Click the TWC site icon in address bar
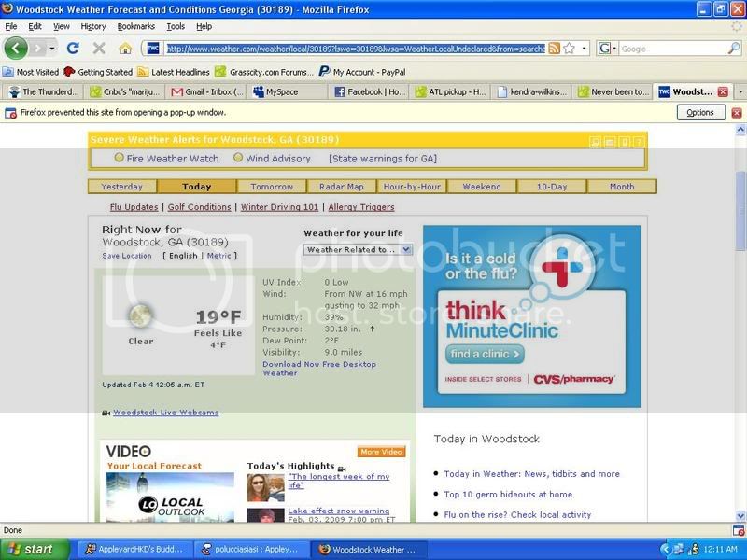This screenshot has height=560, width=747. coord(153,49)
